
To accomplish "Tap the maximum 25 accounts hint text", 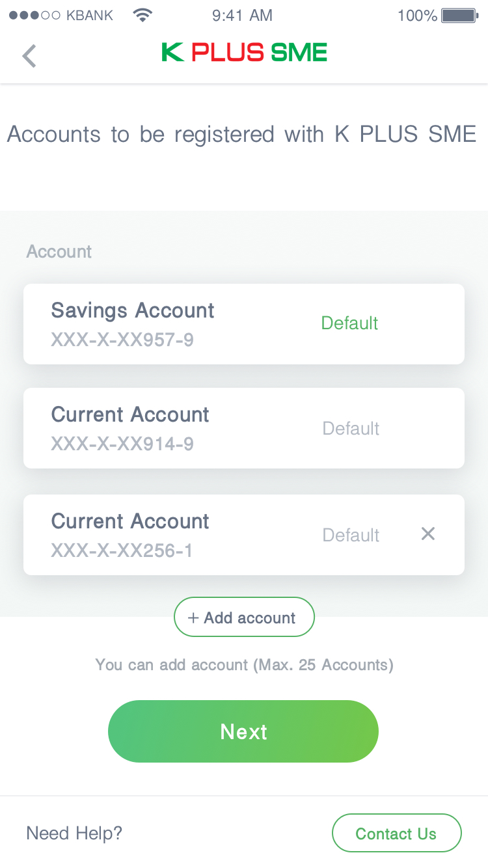I will coord(244,665).
